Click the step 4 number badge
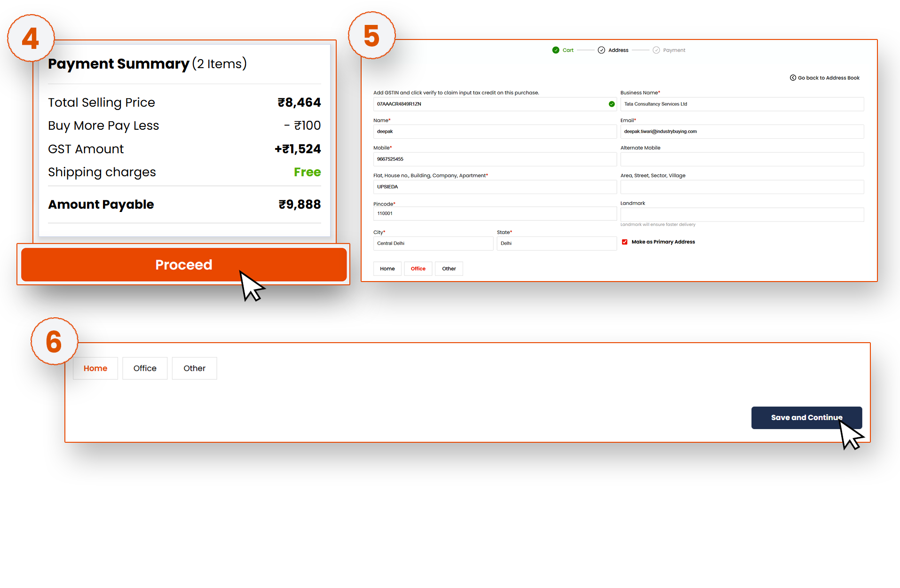 point(31,38)
